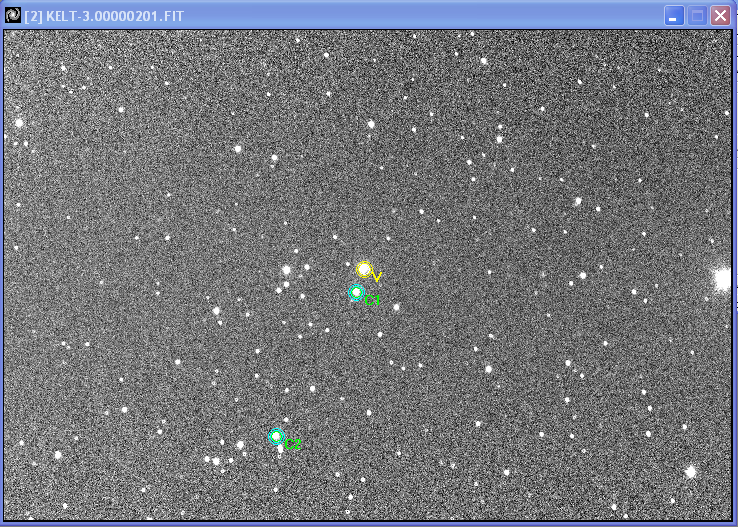Click the yellow V label text
Image resolution: width=738 pixels, height=527 pixels.
click(376, 276)
